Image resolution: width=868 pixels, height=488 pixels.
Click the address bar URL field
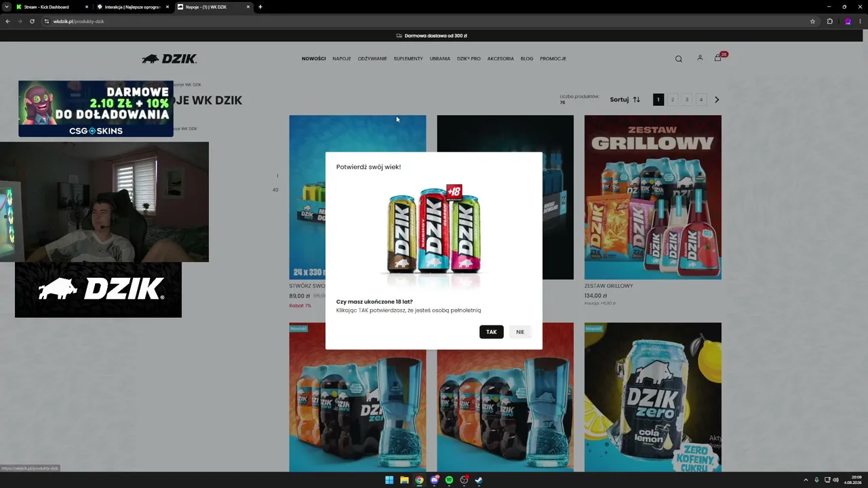coord(427,21)
